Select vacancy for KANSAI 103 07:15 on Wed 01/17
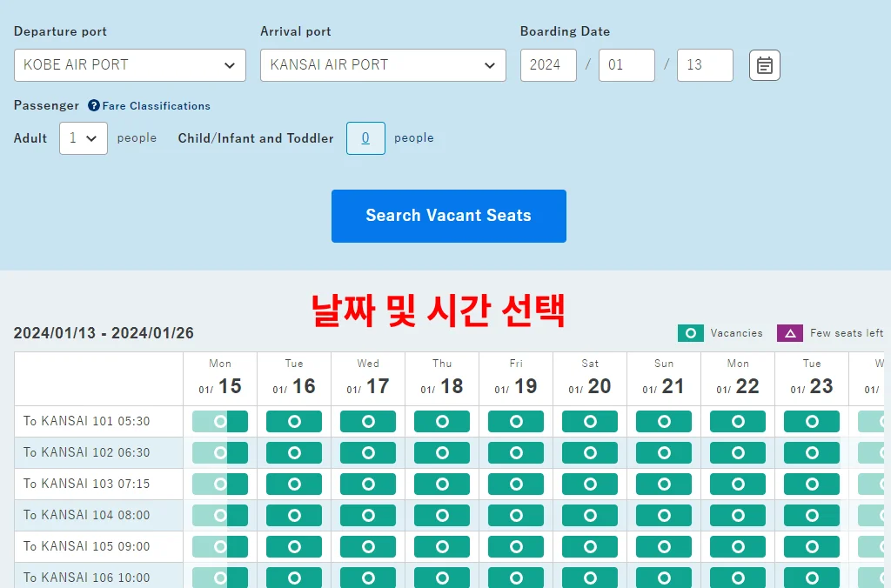The image size is (891, 588). pos(367,483)
